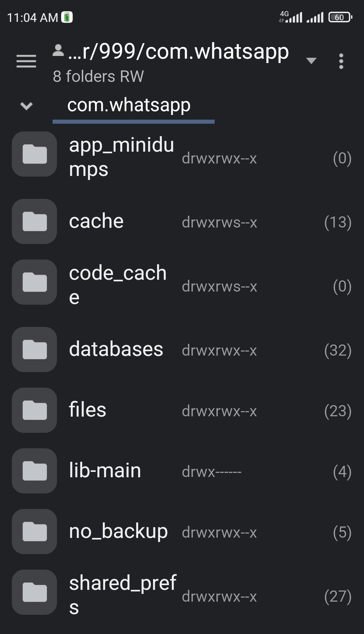The image size is (364, 634).
Task: Select drwx------ permissions of lib-main
Action: point(212,472)
